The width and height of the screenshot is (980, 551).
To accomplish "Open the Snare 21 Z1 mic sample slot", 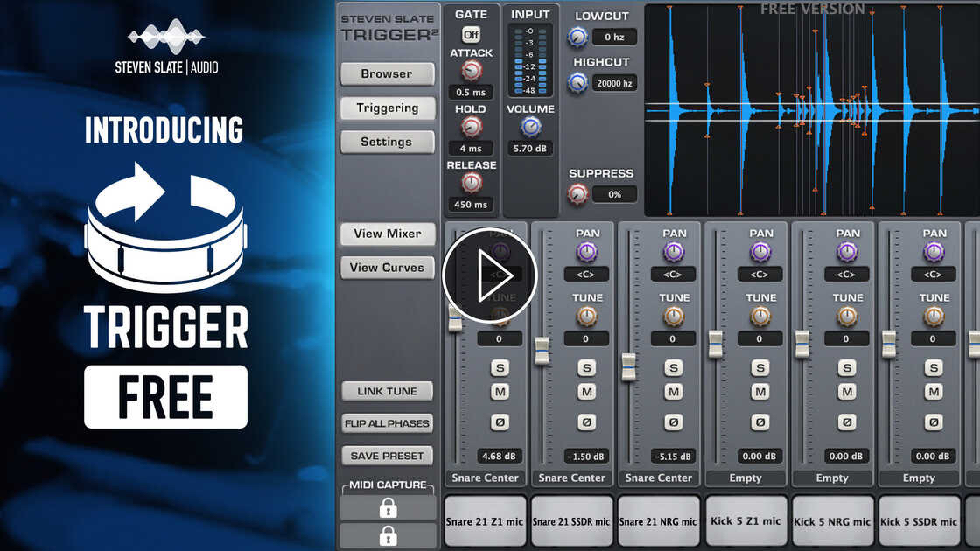I will [485, 521].
